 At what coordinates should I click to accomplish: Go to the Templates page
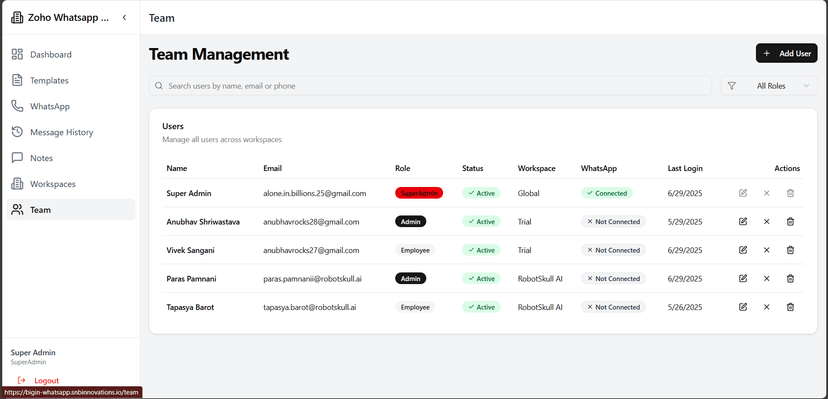coord(71,80)
